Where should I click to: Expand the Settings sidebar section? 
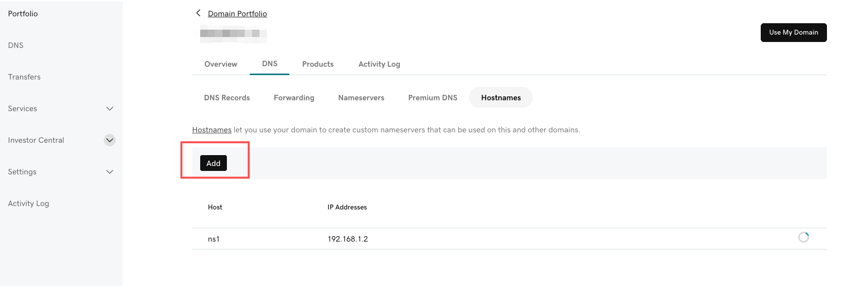click(x=110, y=172)
